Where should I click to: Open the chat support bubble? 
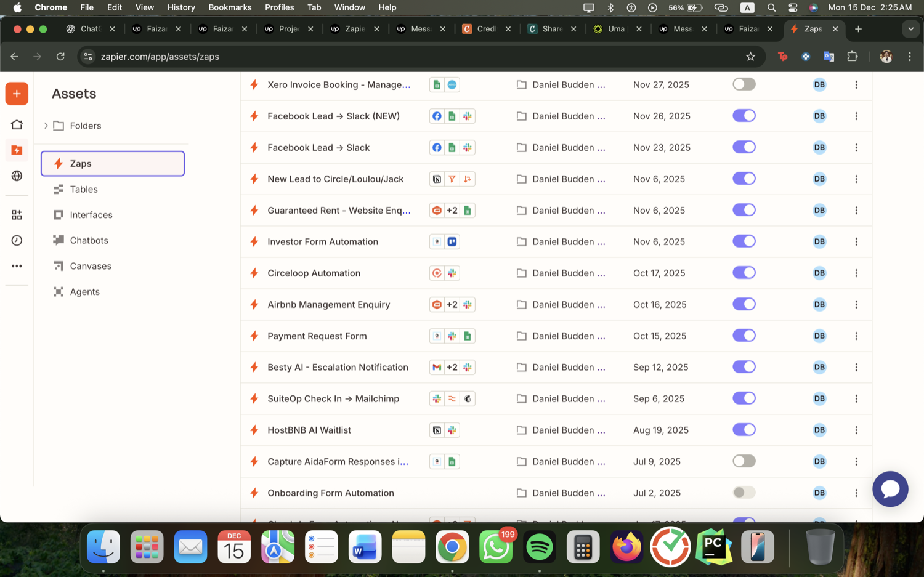890,489
